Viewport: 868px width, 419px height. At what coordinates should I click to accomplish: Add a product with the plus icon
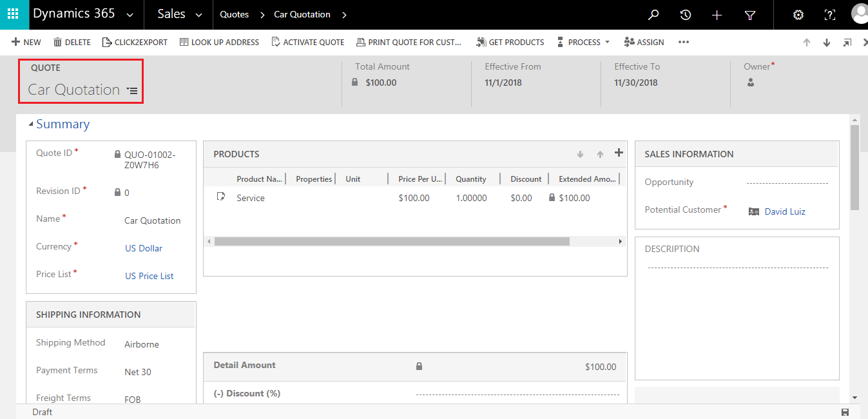click(619, 153)
